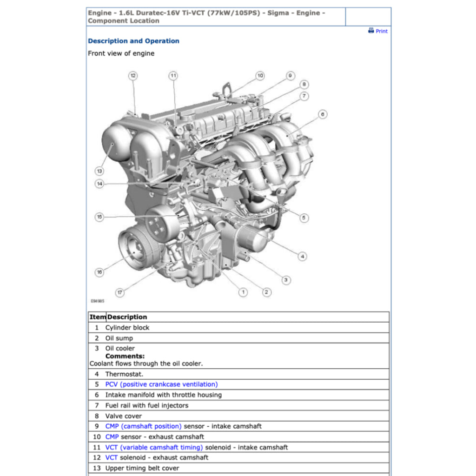The width and height of the screenshot is (476, 476).
Task: Click callout number 13 on the timing cover
Action: [99, 170]
